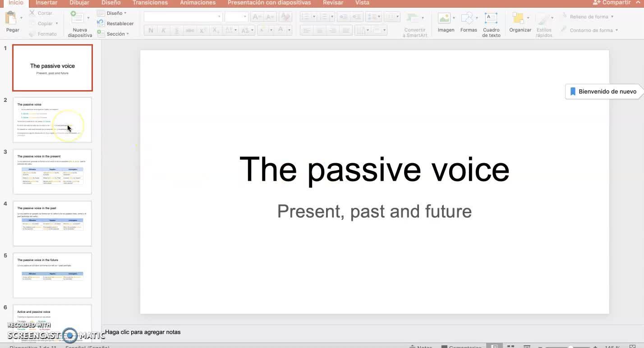644x348 pixels.
Task: Click the Cortar scissors icon
Action: [32, 13]
